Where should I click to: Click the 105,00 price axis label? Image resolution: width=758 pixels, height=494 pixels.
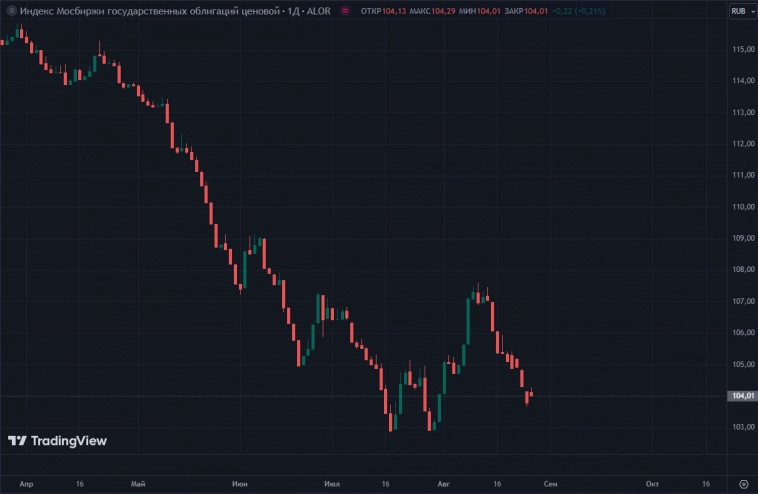pos(743,364)
